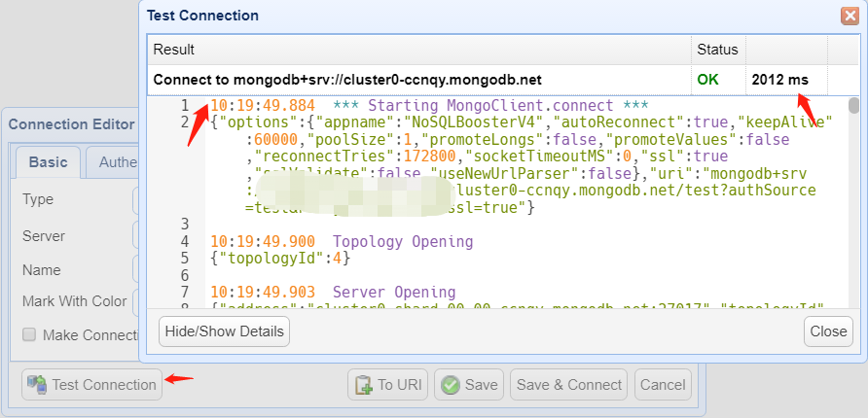The height and width of the screenshot is (418, 868).
Task: Cancel the Connection Editor
Action: (x=663, y=385)
